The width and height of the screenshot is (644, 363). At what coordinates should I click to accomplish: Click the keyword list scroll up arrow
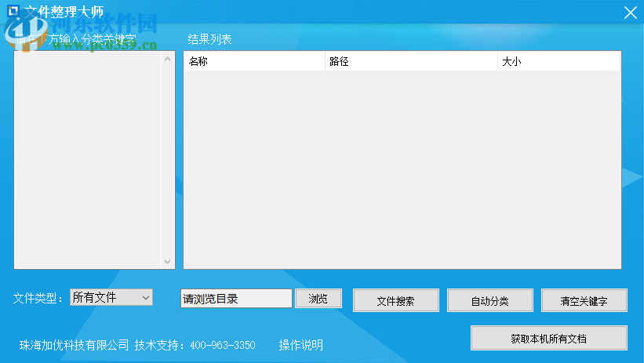(x=168, y=59)
